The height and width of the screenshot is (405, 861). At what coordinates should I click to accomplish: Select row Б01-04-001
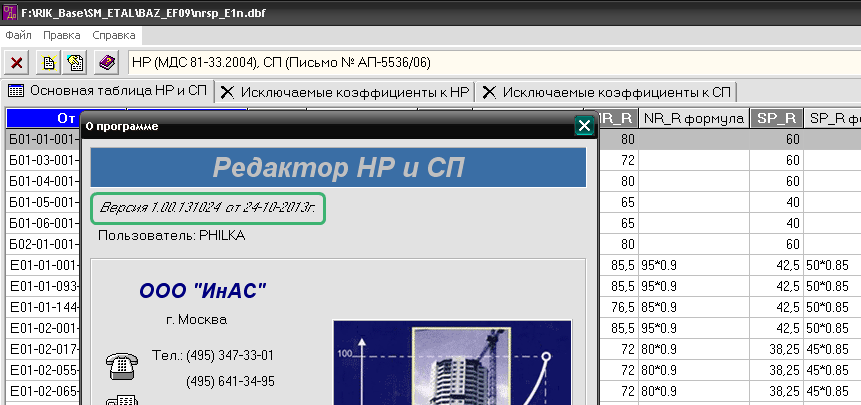(43, 181)
